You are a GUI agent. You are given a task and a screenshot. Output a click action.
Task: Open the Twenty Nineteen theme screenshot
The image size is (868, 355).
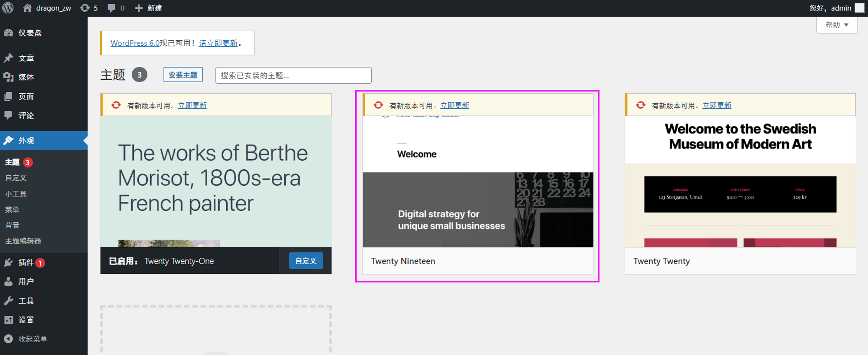(x=478, y=181)
